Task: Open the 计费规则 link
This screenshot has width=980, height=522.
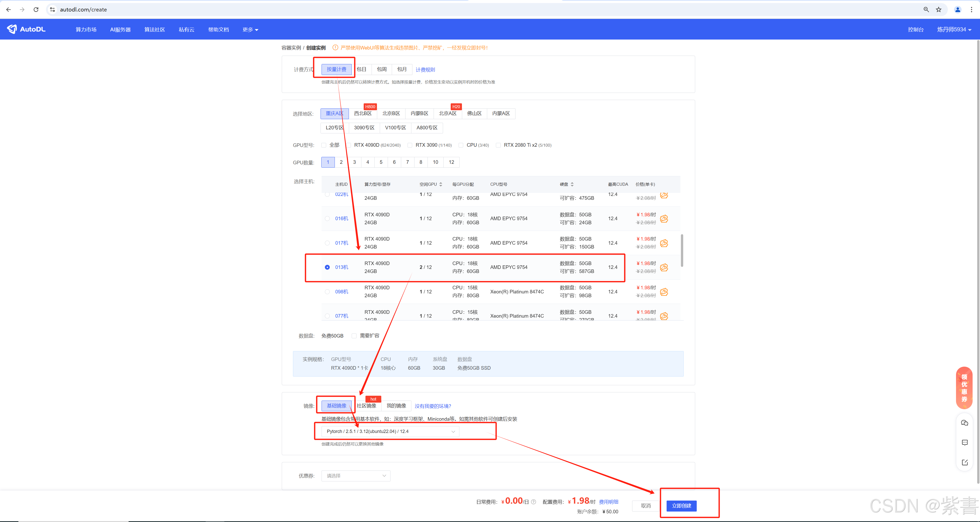Action: (425, 70)
